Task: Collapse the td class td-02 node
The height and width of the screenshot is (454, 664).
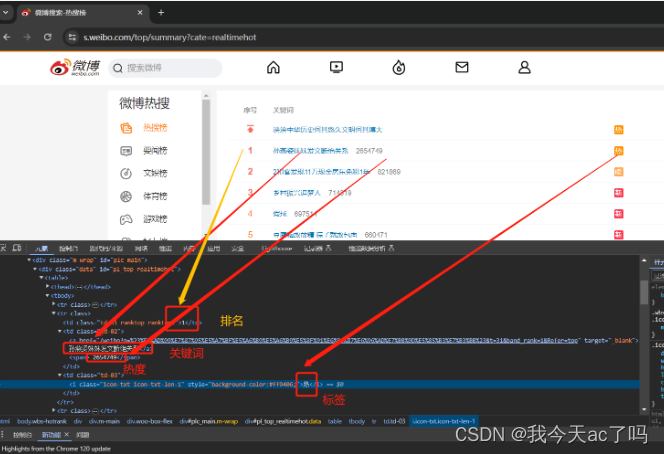Action: 60,331
